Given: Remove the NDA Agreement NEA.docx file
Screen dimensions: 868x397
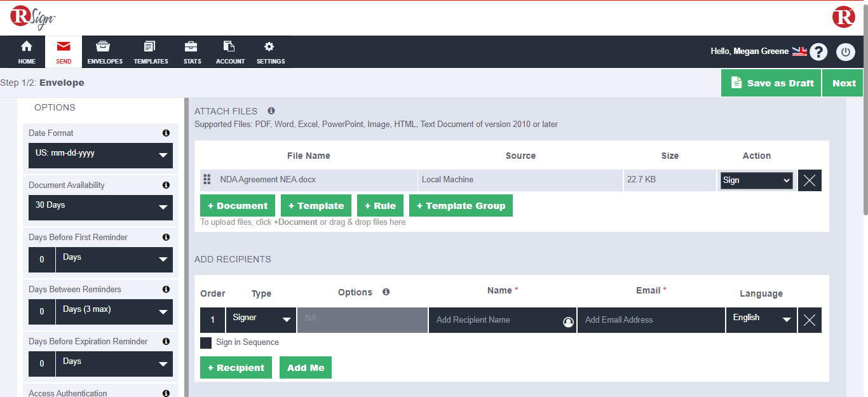Looking at the screenshot, I should (x=810, y=180).
